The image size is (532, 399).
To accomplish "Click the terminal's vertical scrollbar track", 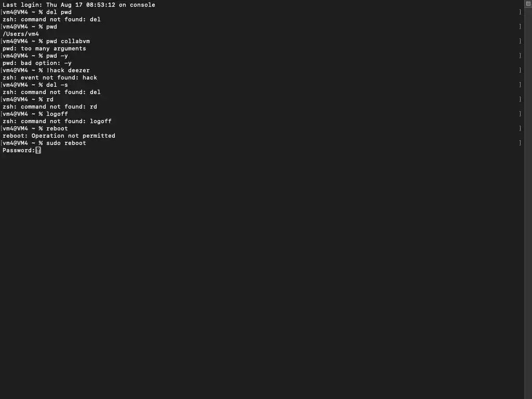I will click(x=528, y=204).
